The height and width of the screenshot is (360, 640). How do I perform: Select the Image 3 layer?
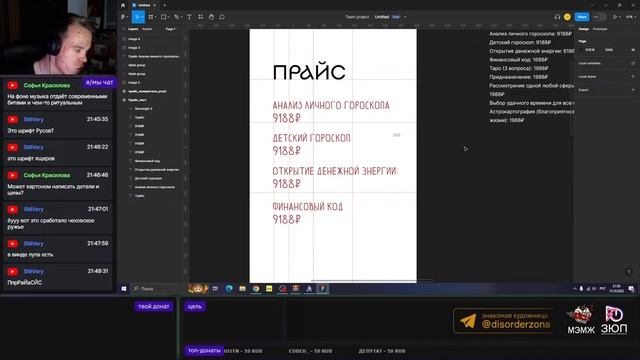coord(134,48)
